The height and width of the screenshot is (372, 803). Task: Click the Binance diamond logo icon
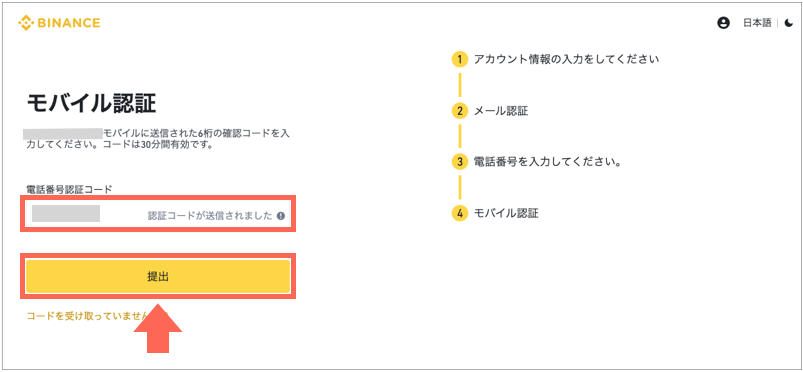[26, 23]
